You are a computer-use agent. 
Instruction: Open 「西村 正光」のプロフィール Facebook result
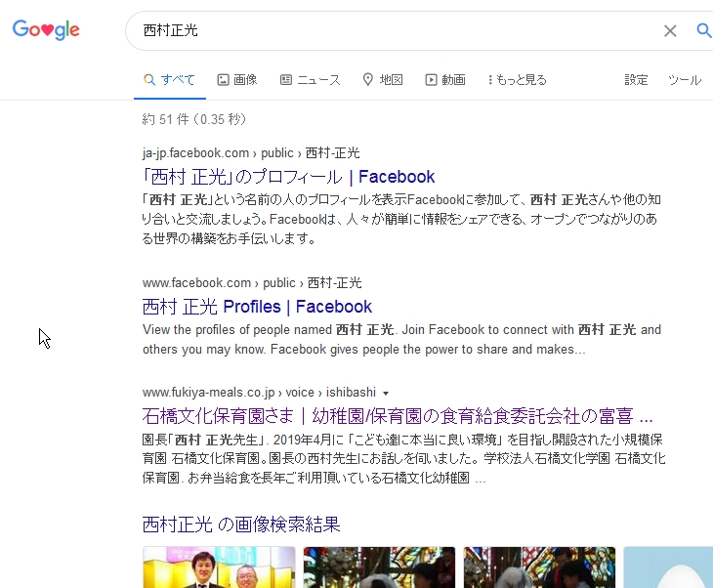(289, 177)
